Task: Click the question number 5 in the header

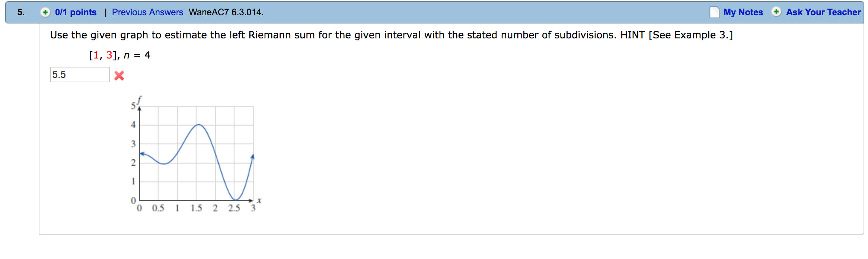Action: (21, 12)
